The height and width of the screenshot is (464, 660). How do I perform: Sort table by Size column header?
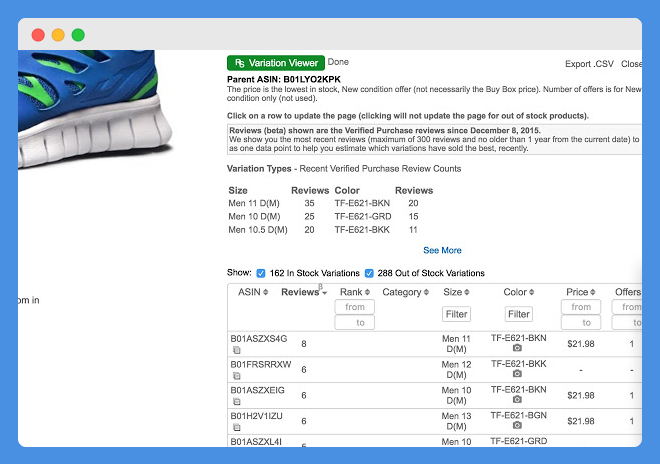pos(456,292)
